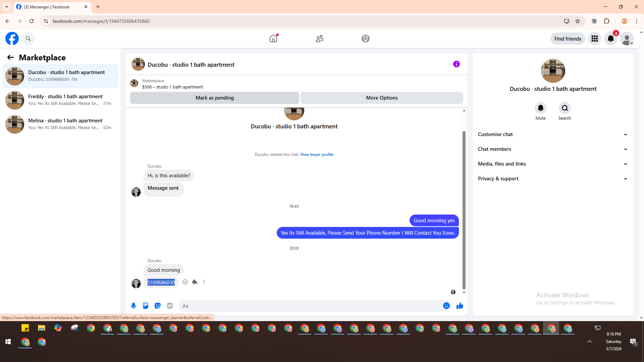This screenshot has width=644, height=362.
Task: Open Sticky Notes from the taskbar
Action: tap(25, 328)
